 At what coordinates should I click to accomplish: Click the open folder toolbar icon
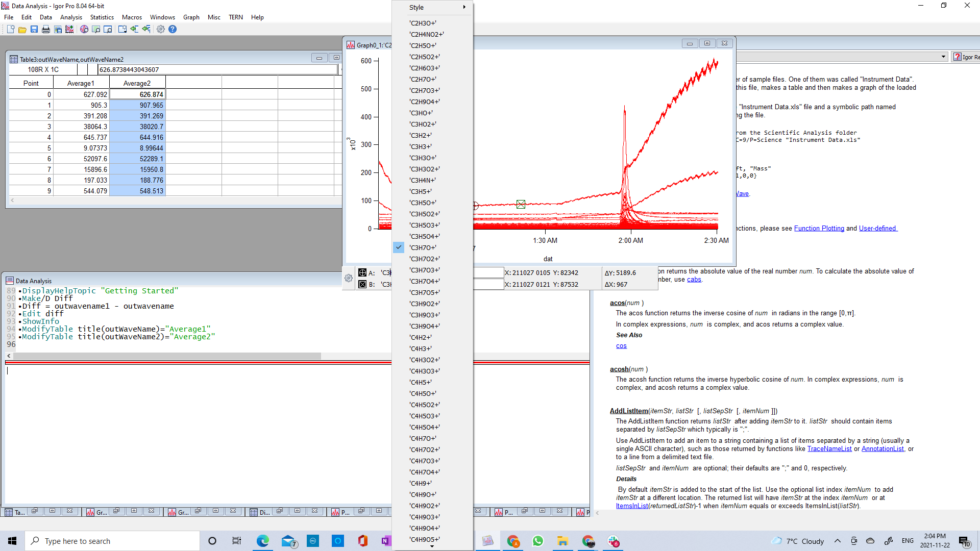pos(22,29)
